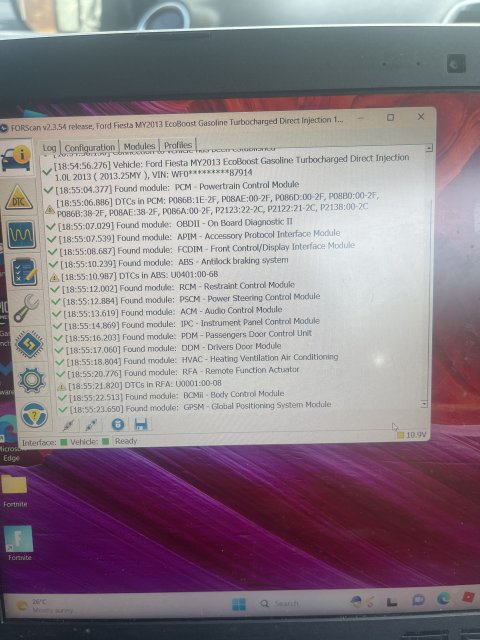
Task: Select the 'APIM - Accessory Protocol Interface Module' line
Action: click(194, 236)
